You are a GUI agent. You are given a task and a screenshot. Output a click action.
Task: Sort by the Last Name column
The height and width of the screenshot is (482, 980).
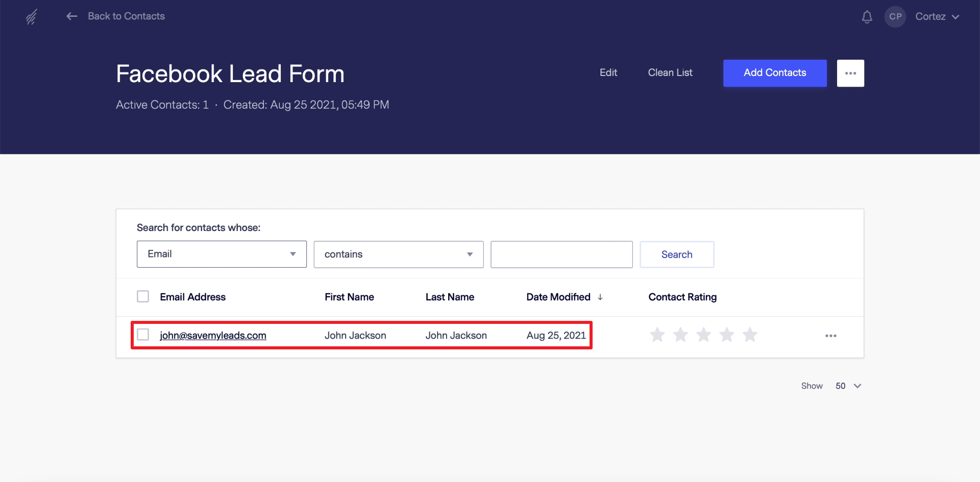coord(450,297)
